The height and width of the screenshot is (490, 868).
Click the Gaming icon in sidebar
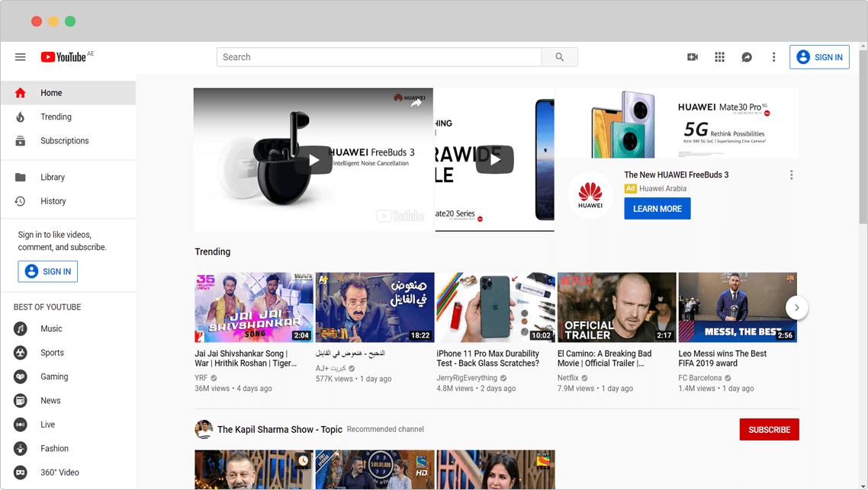coord(21,376)
